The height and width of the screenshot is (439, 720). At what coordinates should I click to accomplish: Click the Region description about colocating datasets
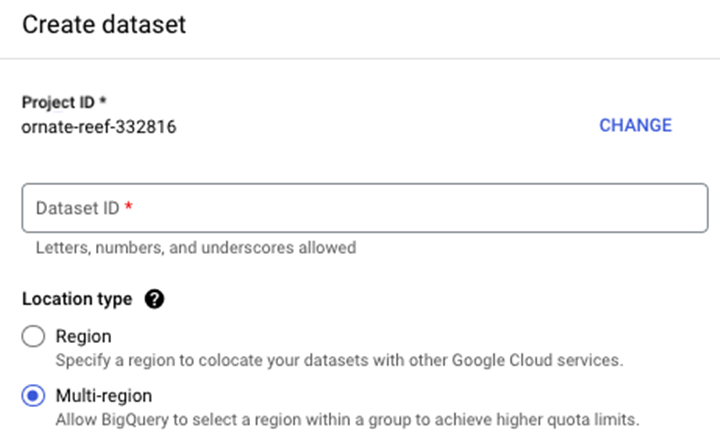(338, 360)
